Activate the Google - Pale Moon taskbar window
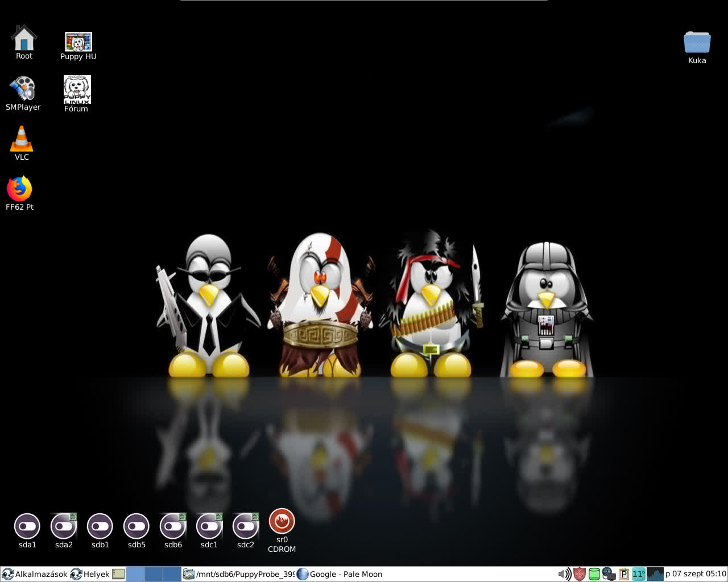This screenshot has height=582, width=728. pyautogui.click(x=340, y=574)
